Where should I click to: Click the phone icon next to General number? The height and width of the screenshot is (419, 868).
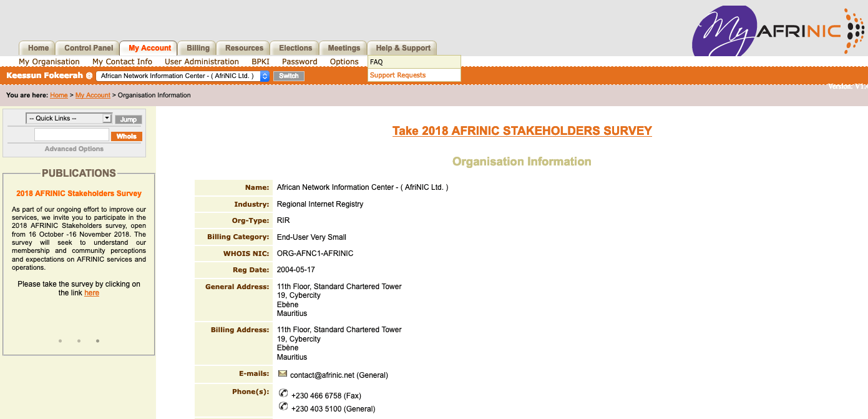tap(283, 406)
